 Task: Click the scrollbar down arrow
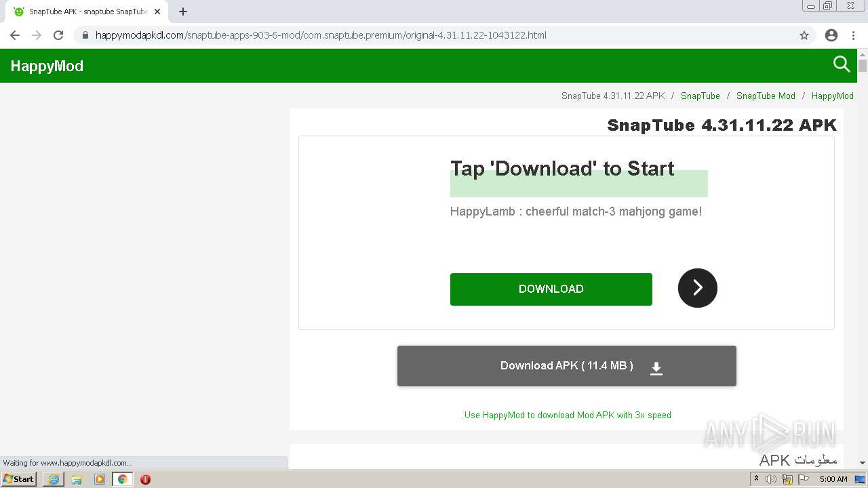click(863, 462)
